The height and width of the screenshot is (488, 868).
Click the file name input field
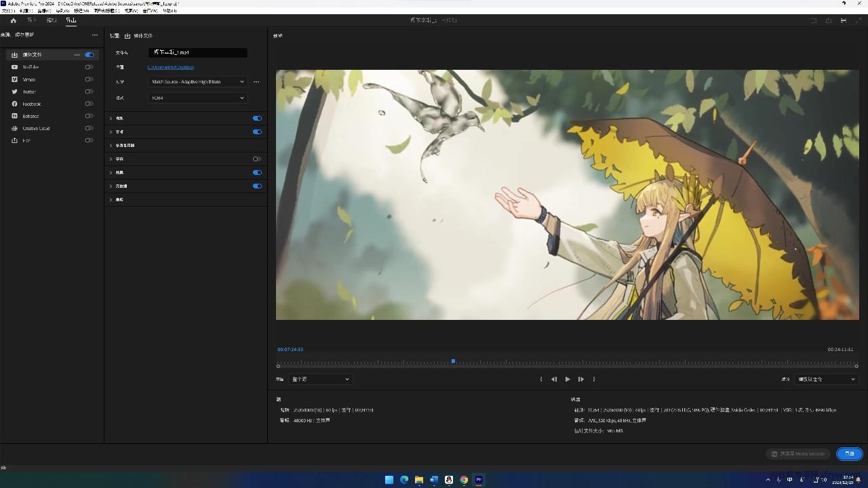pyautogui.click(x=197, y=52)
